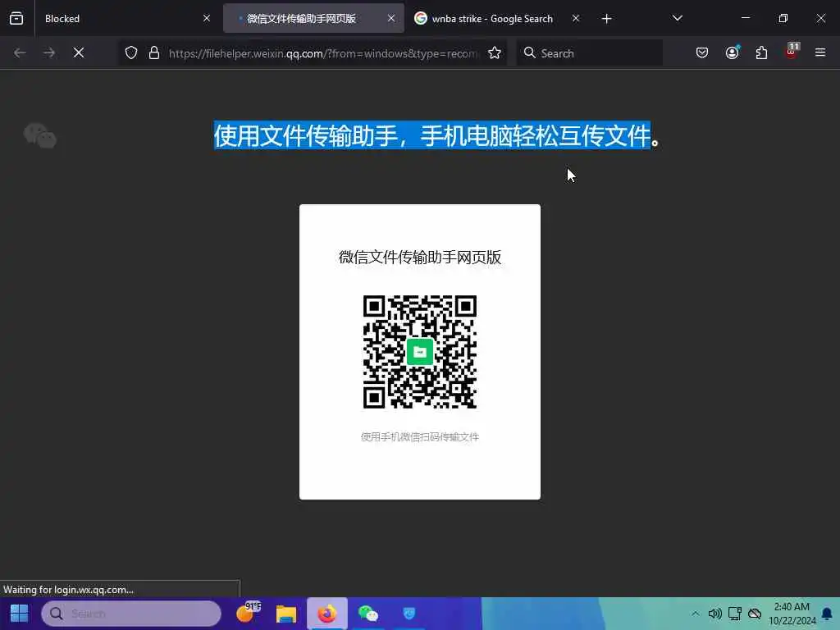
Task: Open the clock showing 2:40 AM
Action: 792,614
